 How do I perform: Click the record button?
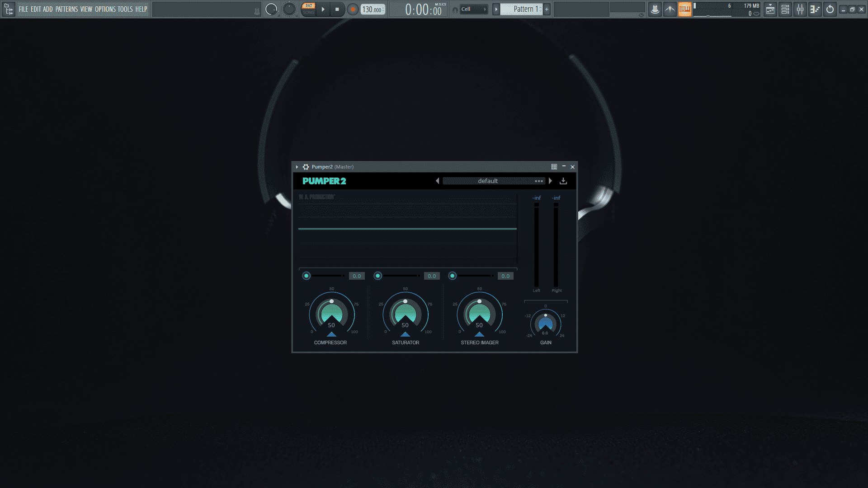pyautogui.click(x=353, y=9)
